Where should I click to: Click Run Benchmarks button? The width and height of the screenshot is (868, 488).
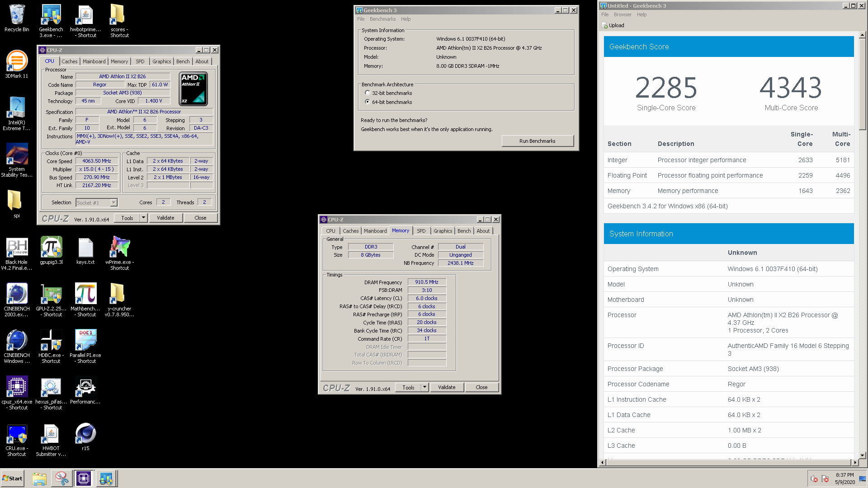tap(537, 141)
